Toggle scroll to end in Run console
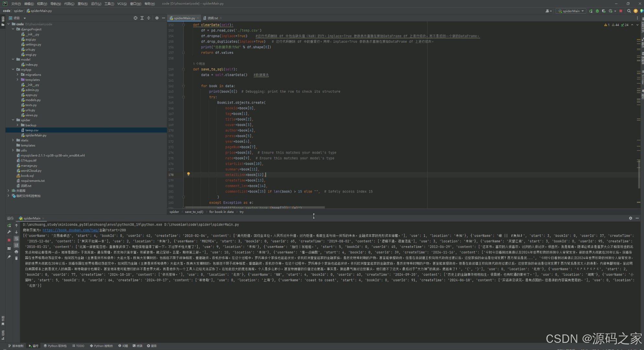The image size is (644, 350). click(16, 245)
